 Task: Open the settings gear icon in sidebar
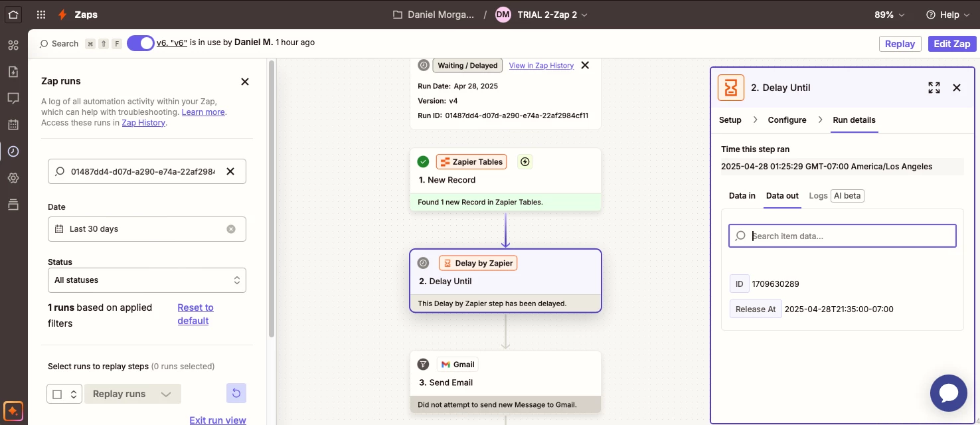pos(13,178)
